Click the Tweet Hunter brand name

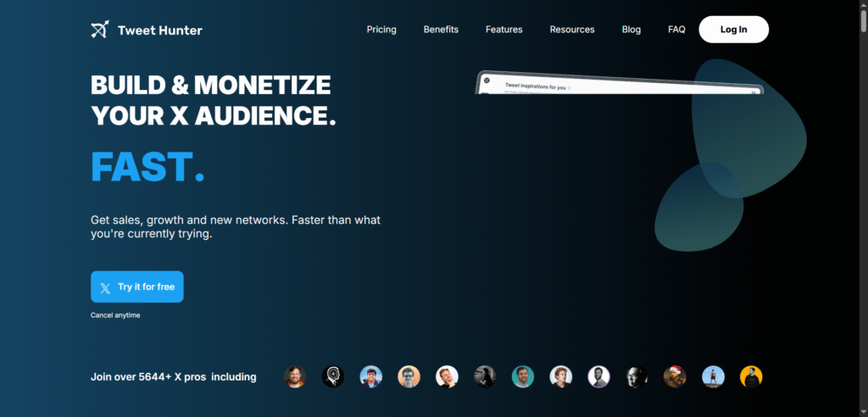pos(160,30)
